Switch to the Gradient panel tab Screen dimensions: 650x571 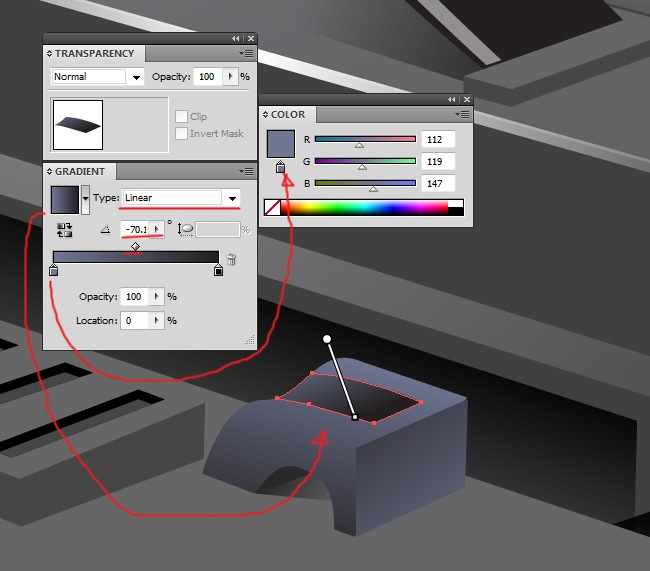pos(80,172)
